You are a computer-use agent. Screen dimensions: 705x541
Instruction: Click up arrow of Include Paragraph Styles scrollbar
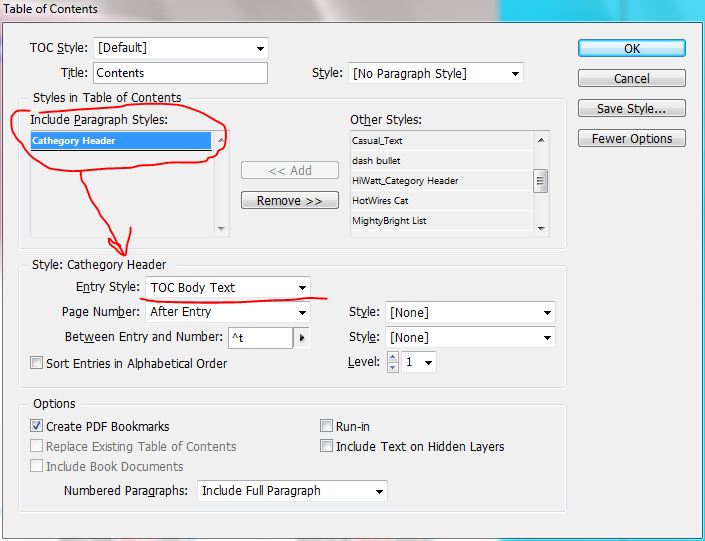point(221,140)
